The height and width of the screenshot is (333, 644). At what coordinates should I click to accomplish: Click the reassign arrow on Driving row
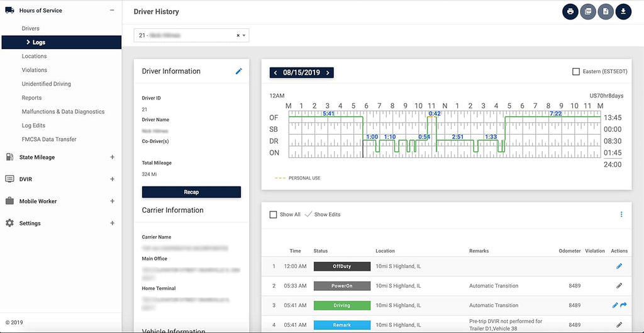(x=623, y=305)
